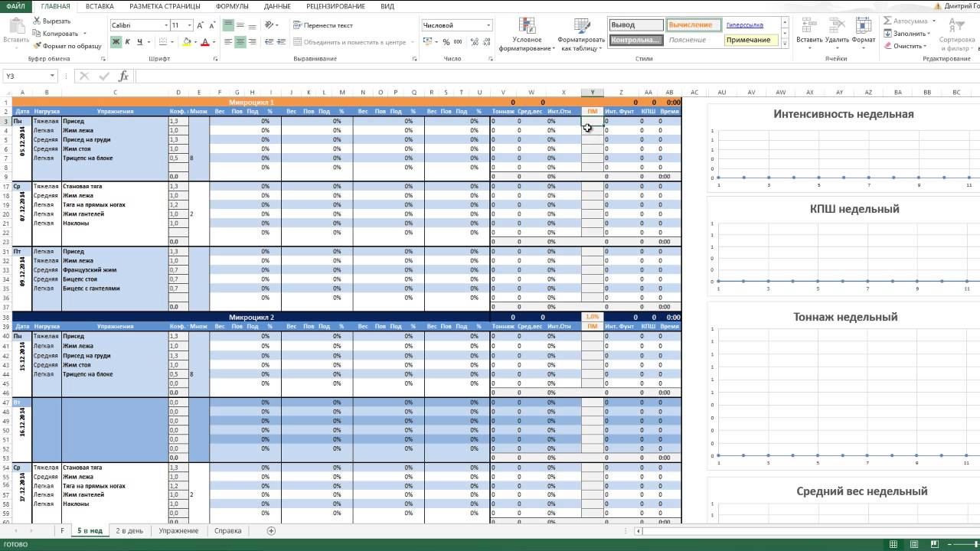The image size is (980, 551).
Task: Open Font group dialog launcher (Шрифт)
Action: pos(217,58)
